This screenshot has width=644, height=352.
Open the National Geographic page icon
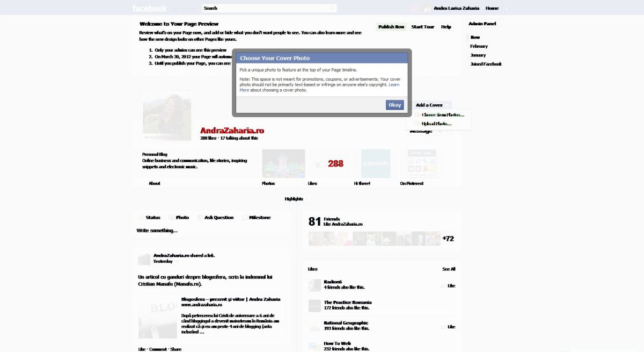point(314,326)
